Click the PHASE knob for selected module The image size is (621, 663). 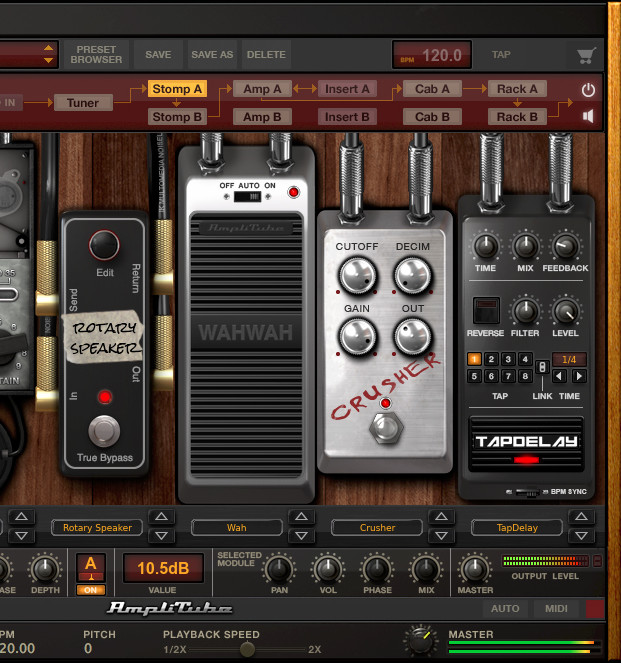coord(377,569)
